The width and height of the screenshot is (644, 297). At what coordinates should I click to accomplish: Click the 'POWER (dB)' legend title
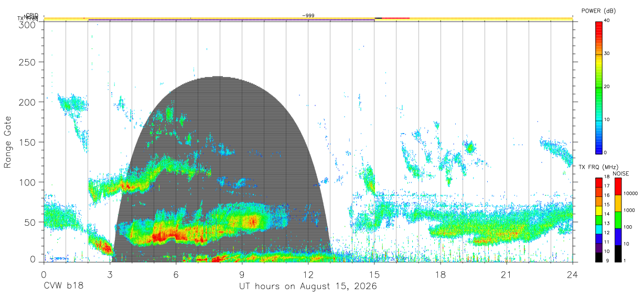pos(599,10)
